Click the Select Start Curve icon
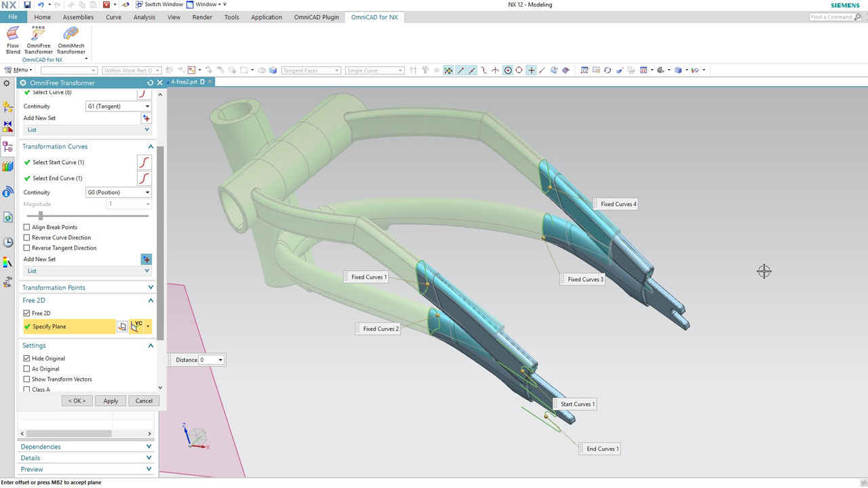The image size is (868, 488). 144,163
